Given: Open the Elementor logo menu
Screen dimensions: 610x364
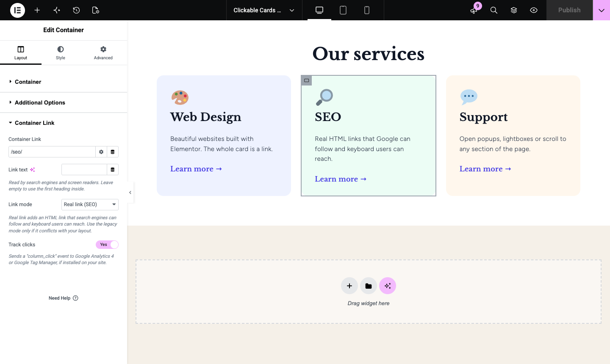Looking at the screenshot, I should coord(17,10).
